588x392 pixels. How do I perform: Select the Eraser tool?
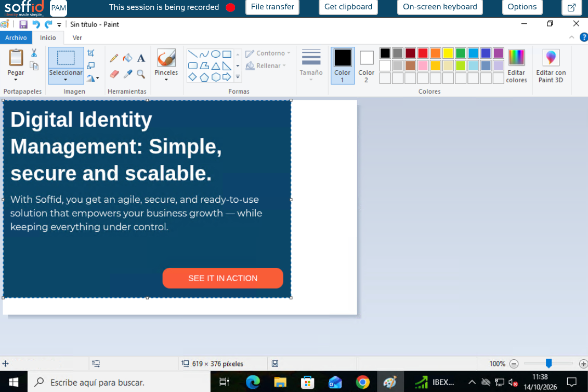click(x=114, y=74)
